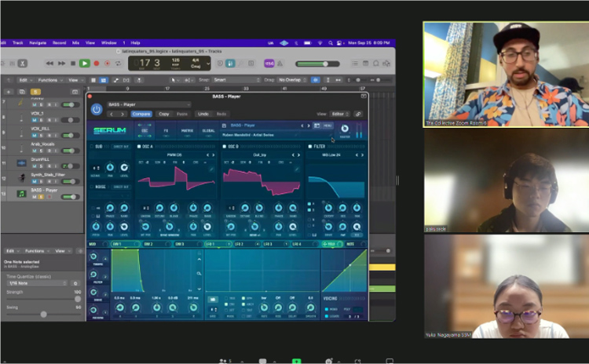
Task: Click macOS Spotlight search icon in menu bar
Action: coord(331,43)
